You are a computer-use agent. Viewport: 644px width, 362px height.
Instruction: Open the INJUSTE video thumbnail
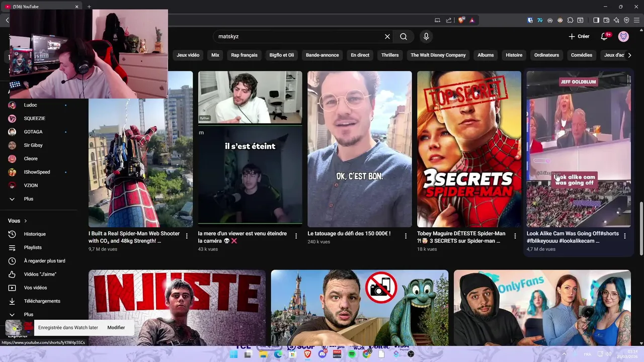(177, 308)
